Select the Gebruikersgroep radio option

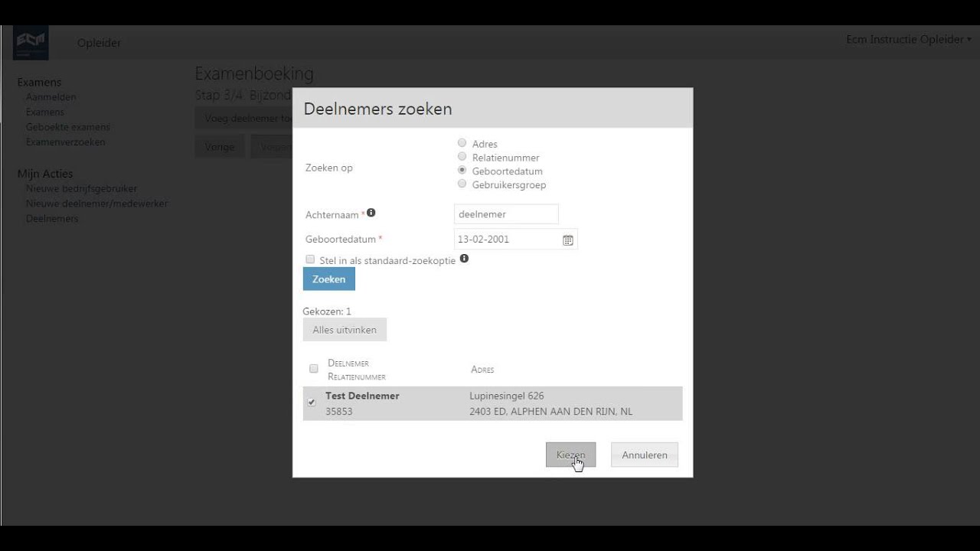pos(462,184)
